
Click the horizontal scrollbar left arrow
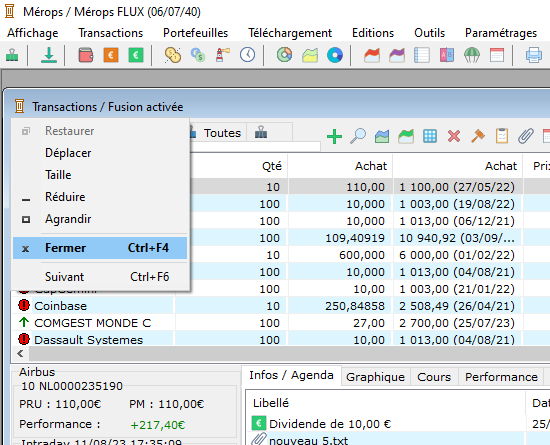pyautogui.click(x=20, y=353)
